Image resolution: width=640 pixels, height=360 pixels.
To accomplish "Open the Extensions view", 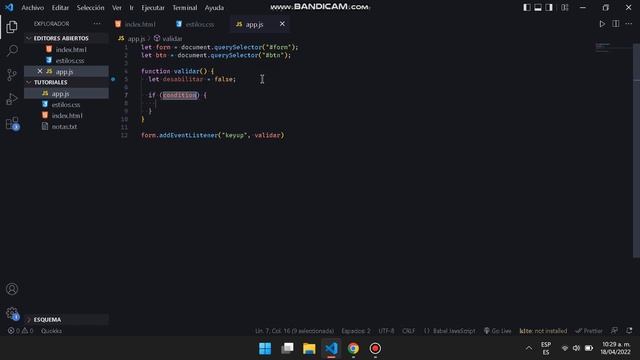I will (12, 123).
